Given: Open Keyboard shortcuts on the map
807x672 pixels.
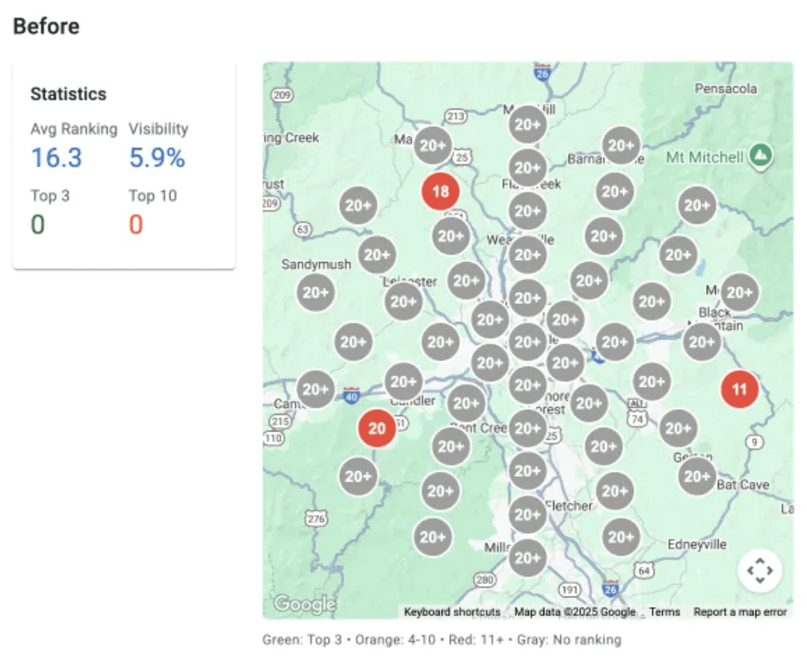Looking at the screenshot, I should pyautogui.click(x=452, y=612).
